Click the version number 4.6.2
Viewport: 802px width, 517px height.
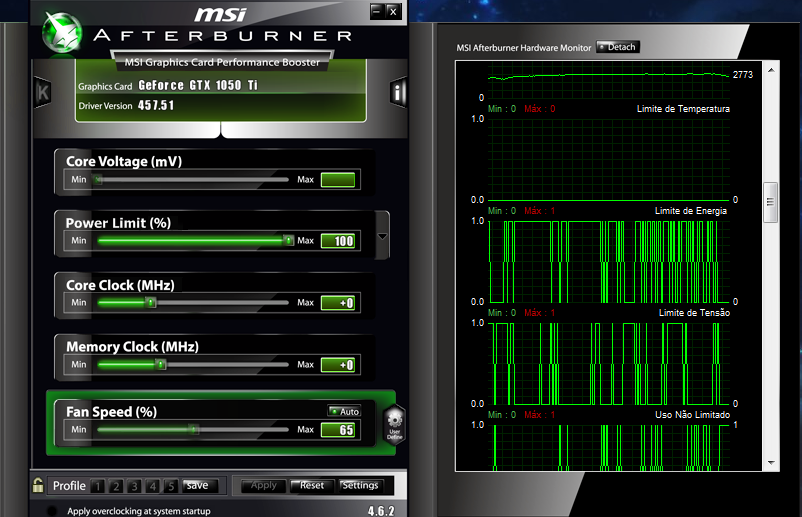pyautogui.click(x=381, y=511)
